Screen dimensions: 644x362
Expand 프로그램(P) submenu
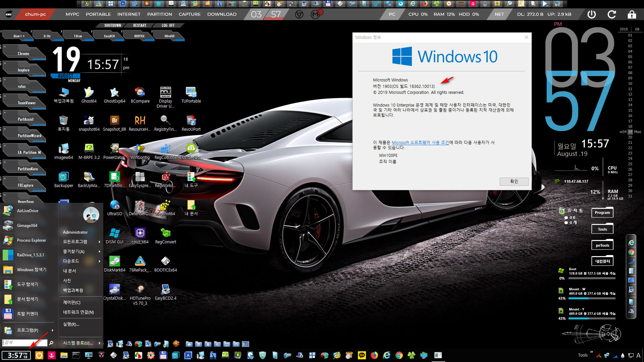[28, 330]
